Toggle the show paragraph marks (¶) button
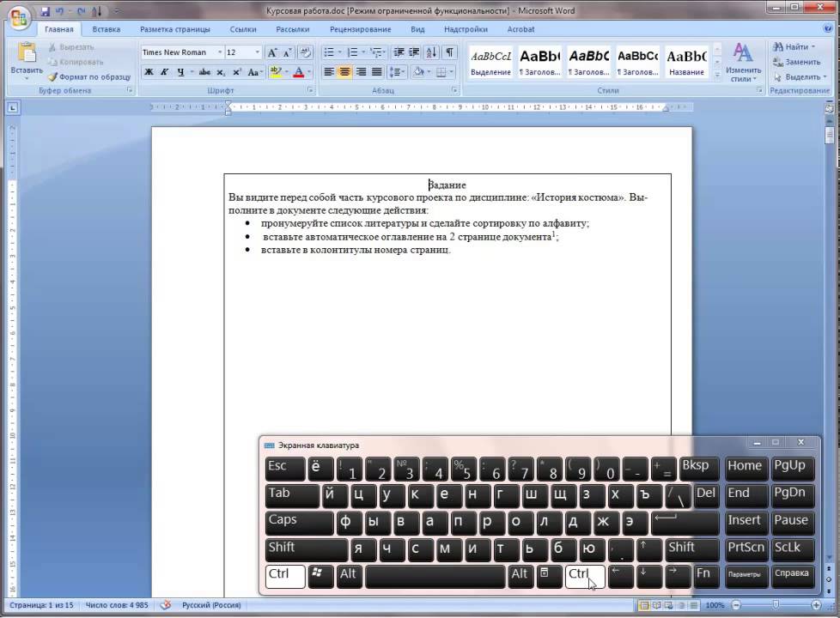This screenshot has height=618, width=840. (449, 52)
